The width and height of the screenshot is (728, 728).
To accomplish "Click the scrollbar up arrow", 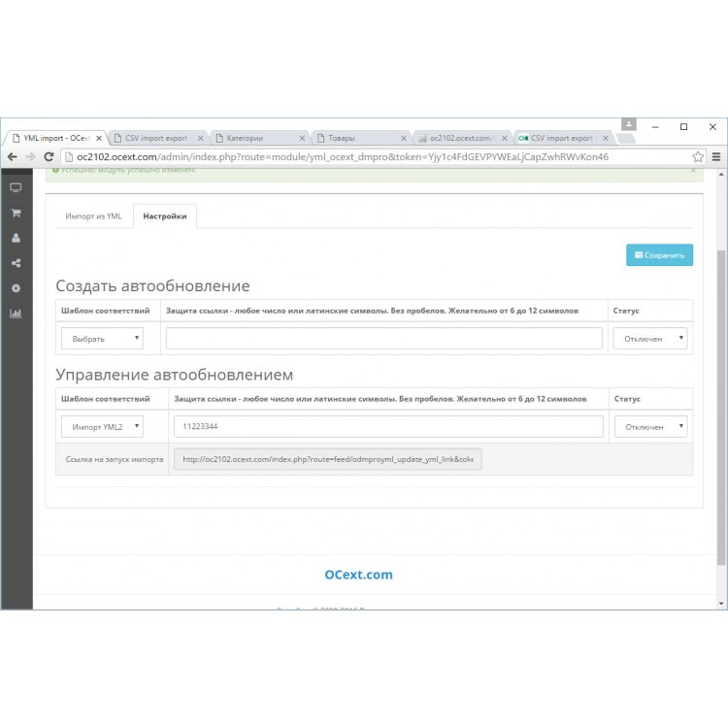I will pyautogui.click(x=721, y=175).
